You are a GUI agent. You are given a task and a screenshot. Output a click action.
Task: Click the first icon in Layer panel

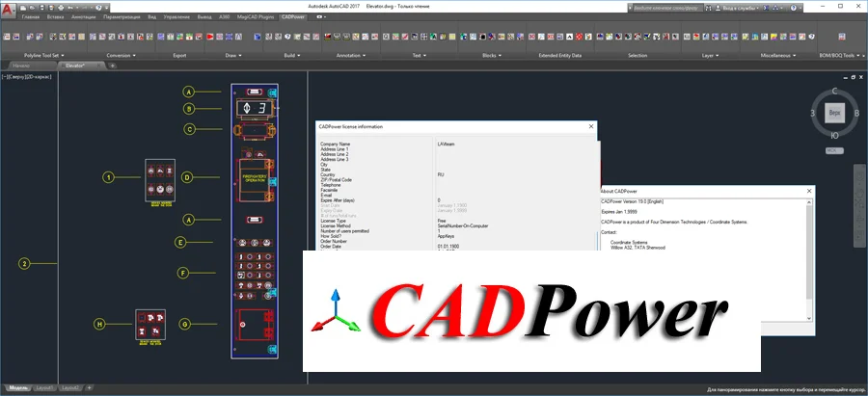click(687, 37)
